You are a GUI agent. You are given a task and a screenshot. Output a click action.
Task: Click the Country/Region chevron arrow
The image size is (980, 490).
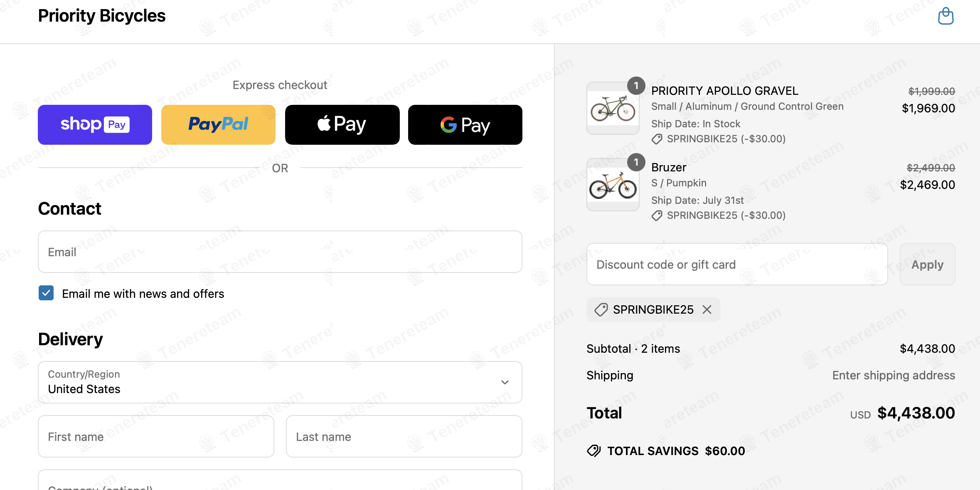coord(505,382)
